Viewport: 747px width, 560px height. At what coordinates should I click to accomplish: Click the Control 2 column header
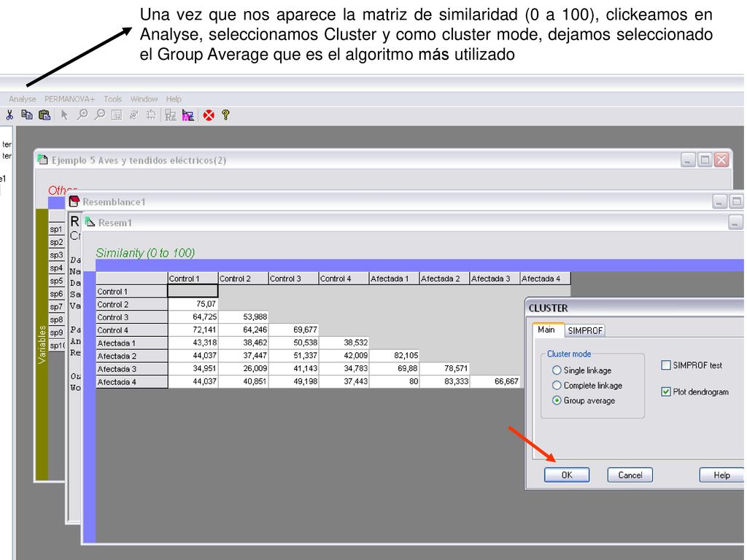[244, 278]
